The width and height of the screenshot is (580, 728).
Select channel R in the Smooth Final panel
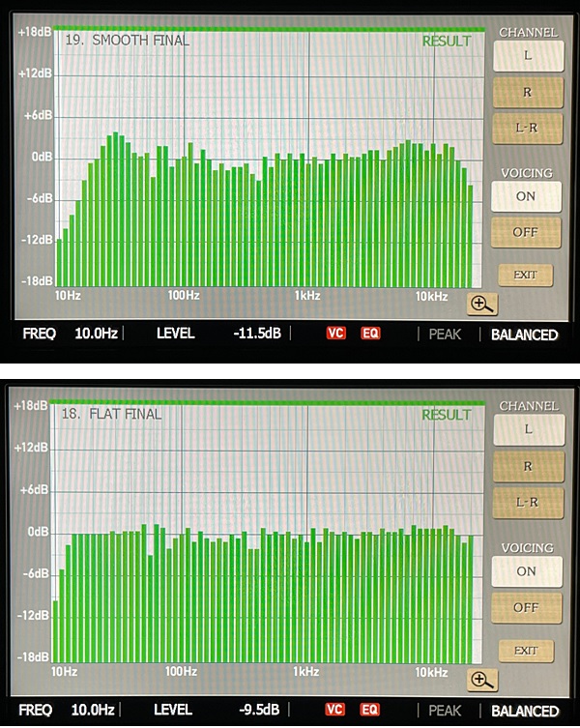pos(527,92)
